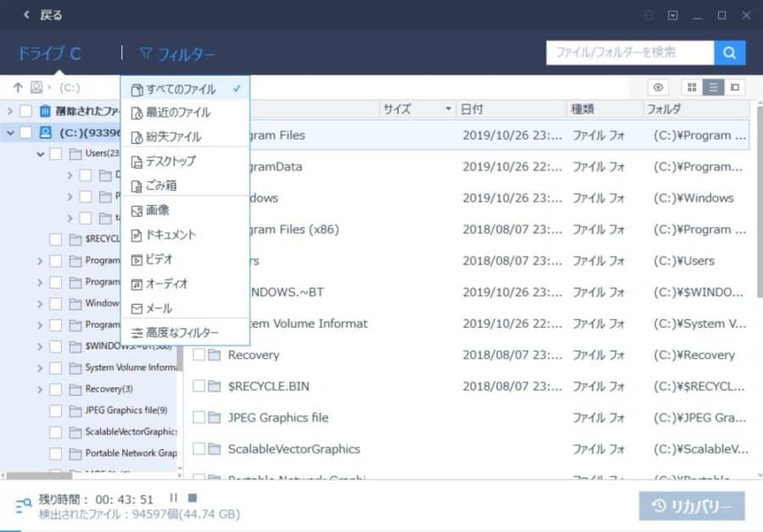Check JPEG Graphics file(9) tree checkbox

56,411
